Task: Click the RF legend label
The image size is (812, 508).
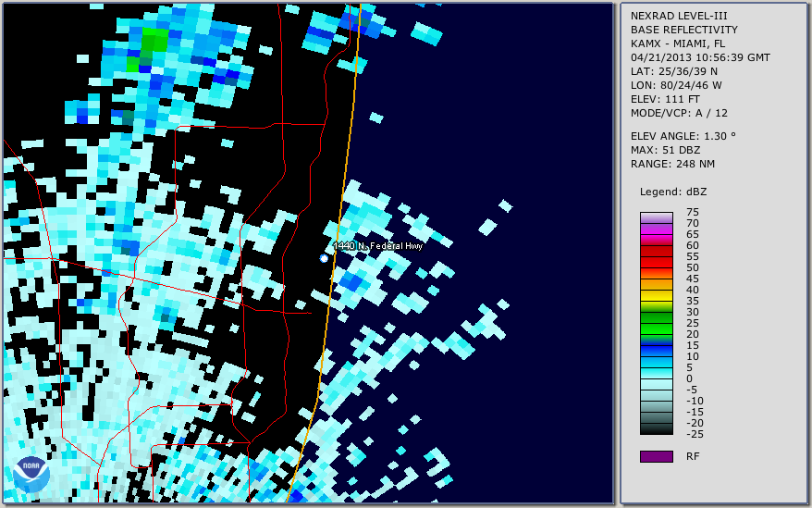Action: [693, 456]
